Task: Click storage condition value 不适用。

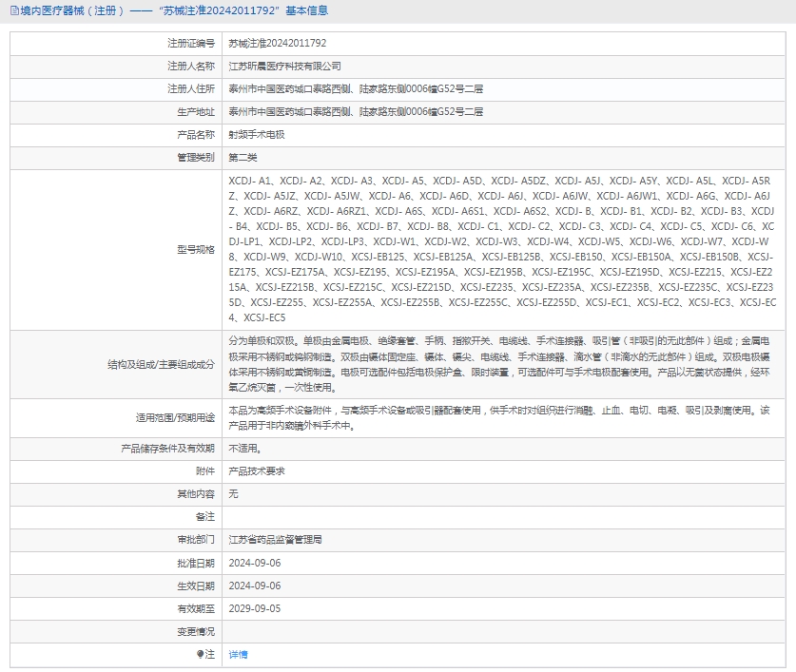Action: pos(244,449)
